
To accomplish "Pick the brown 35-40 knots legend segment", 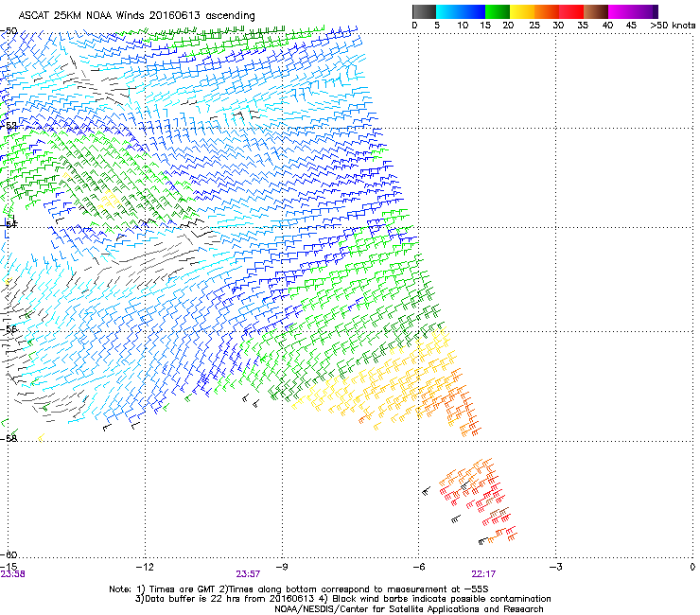I will click(x=596, y=11).
